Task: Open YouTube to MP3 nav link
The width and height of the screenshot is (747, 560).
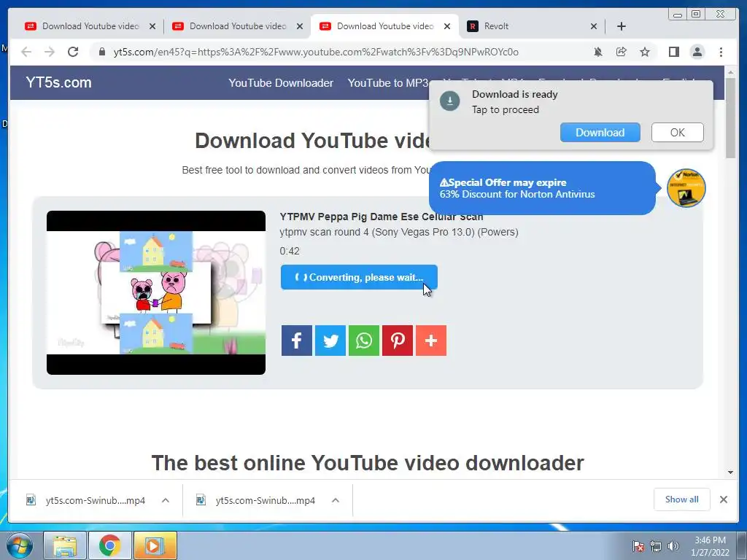Action: tap(388, 83)
